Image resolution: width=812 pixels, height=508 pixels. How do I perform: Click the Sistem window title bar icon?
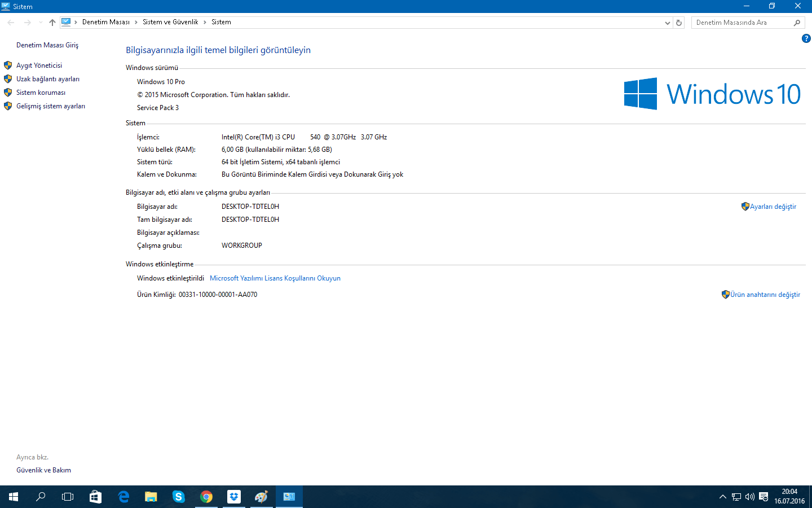tap(6, 6)
